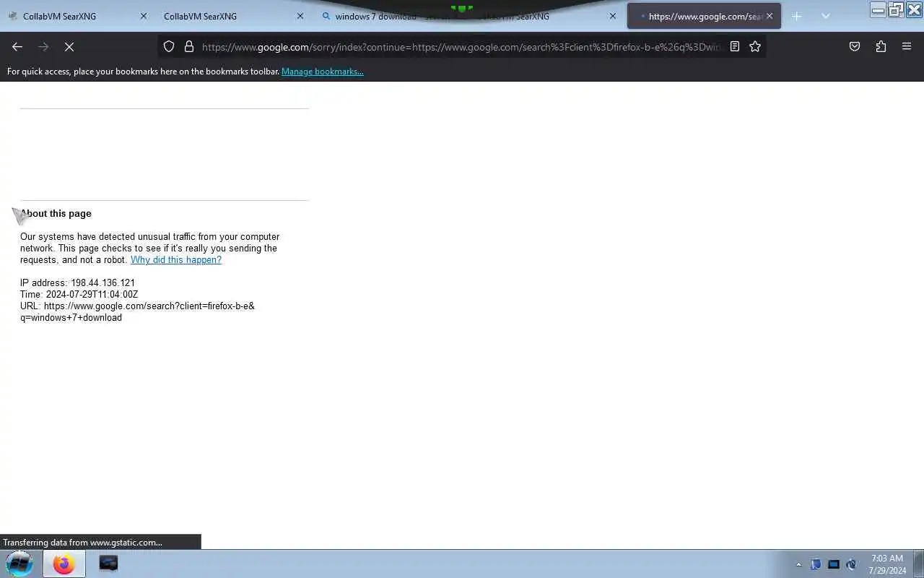The width and height of the screenshot is (924, 578).
Task: Open the clock showing 7:03 AM
Action: click(x=887, y=564)
